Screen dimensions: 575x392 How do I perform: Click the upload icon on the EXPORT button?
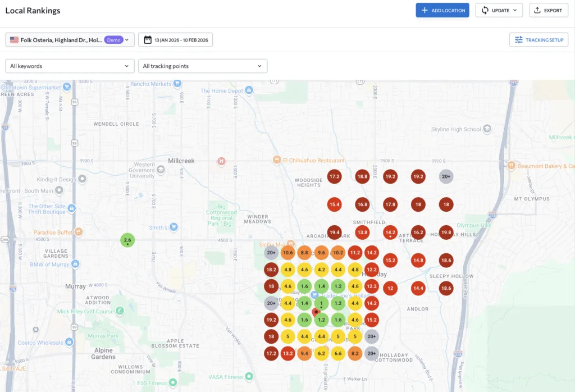pyautogui.click(x=537, y=10)
